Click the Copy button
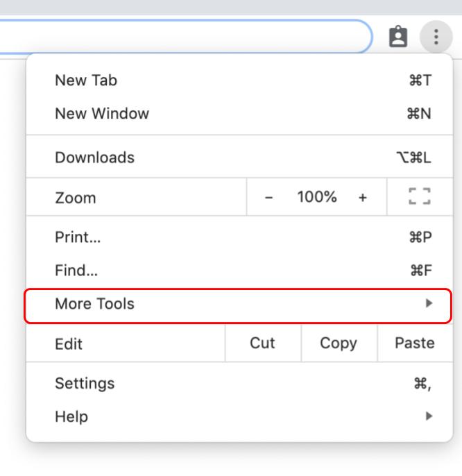 click(339, 343)
